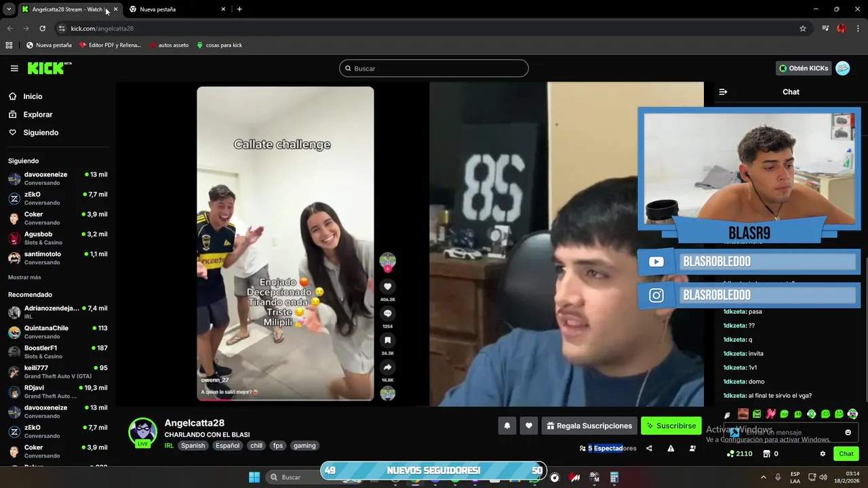Open the viewers list icon beside report
Screen dimensions: 868x488
[692, 448]
